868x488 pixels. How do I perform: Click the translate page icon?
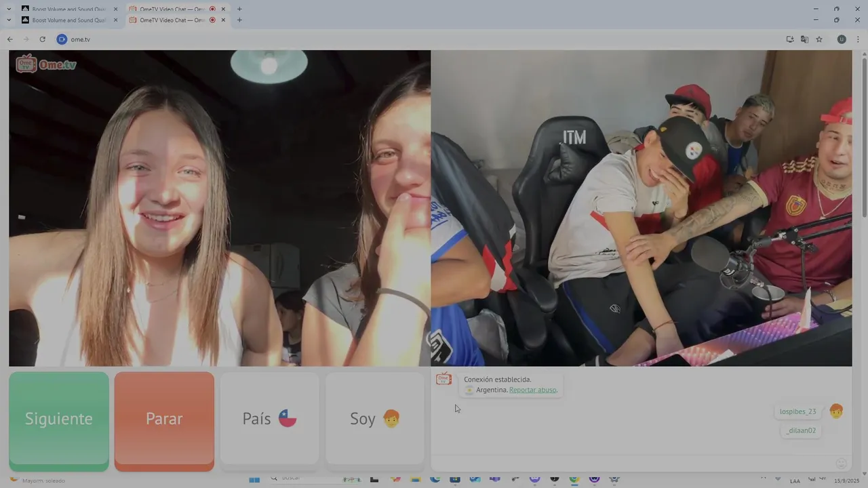pyautogui.click(x=804, y=39)
